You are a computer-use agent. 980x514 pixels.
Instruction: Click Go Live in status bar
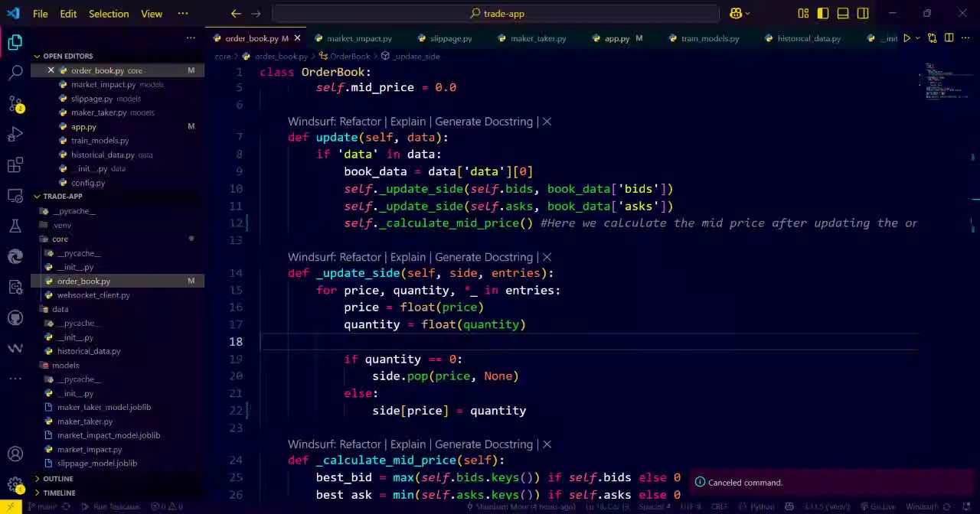click(877, 506)
